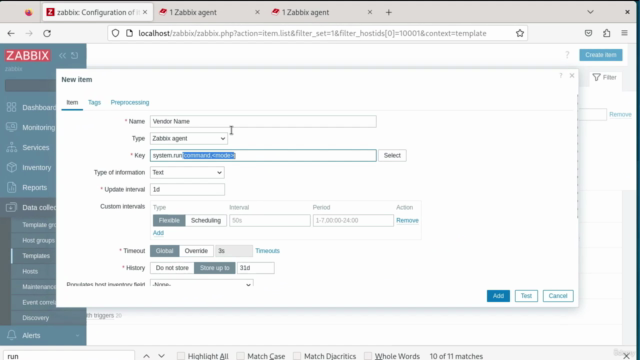Open page help icon near Create item
The height and width of the screenshot is (360, 640).
pyautogui.click(x=567, y=55)
